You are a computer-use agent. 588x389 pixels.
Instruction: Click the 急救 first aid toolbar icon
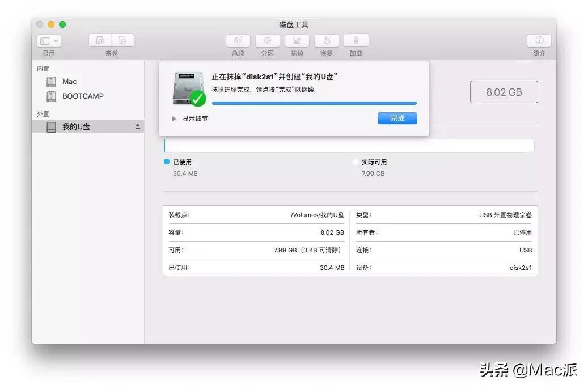coord(238,40)
